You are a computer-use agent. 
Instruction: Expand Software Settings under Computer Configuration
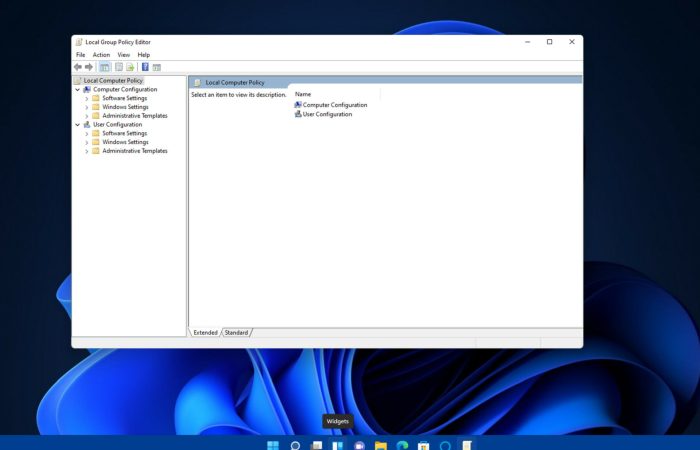tap(87, 98)
